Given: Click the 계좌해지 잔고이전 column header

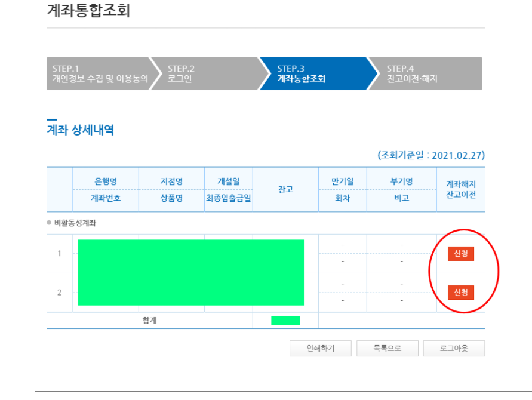Looking at the screenshot, I should [x=461, y=189].
